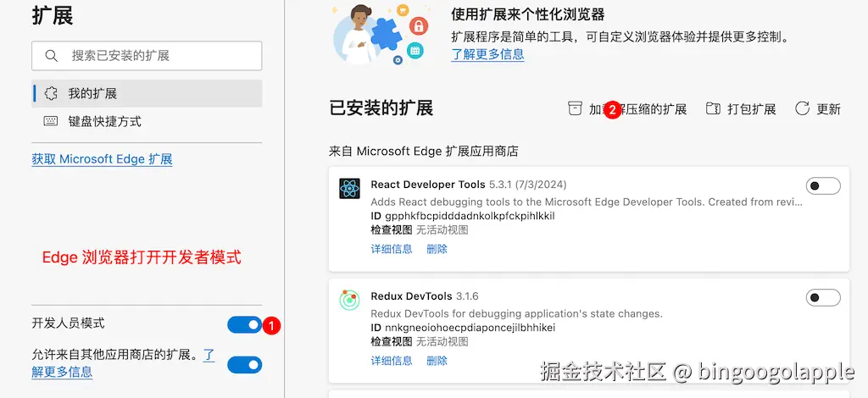
Task: Click Redux DevTools description text
Action: [x=516, y=313]
